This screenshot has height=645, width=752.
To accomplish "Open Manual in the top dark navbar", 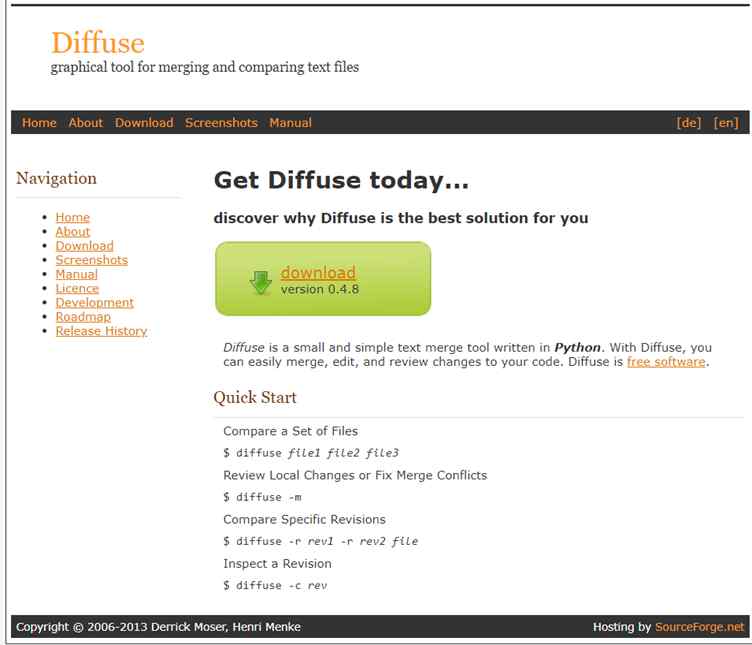I will click(290, 123).
